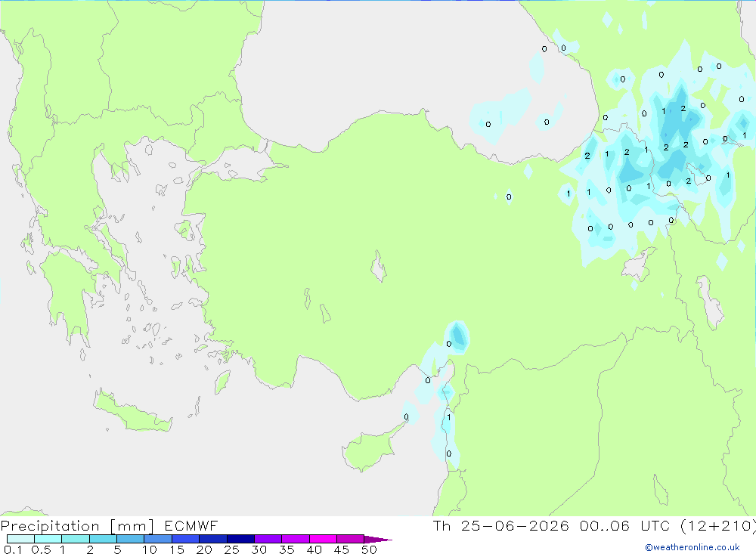
Task: Click the 'Precipitation [mm]' title text
Action: pos(77,526)
